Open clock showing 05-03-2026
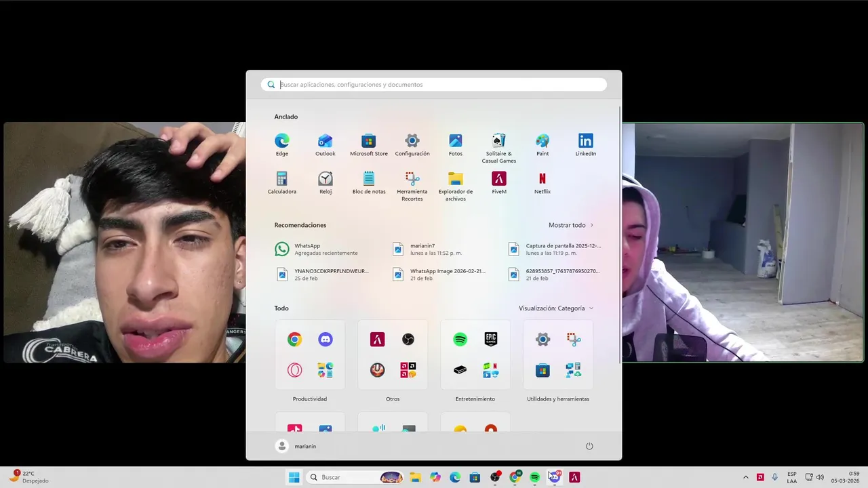 (x=844, y=477)
